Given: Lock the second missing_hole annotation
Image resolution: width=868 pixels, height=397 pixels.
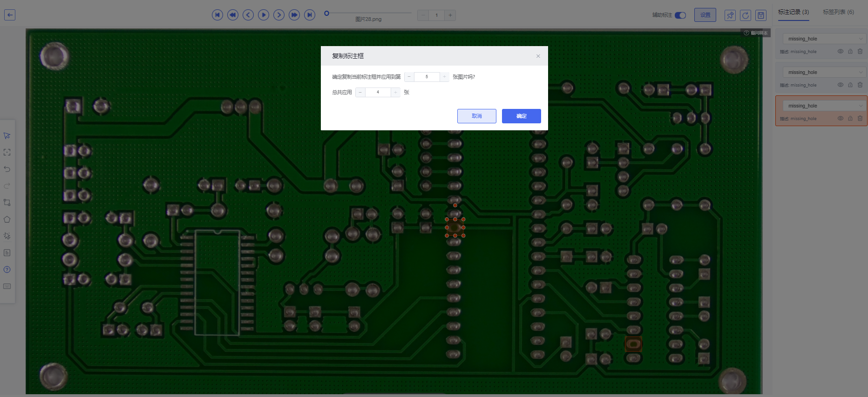Looking at the screenshot, I should click(850, 85).
